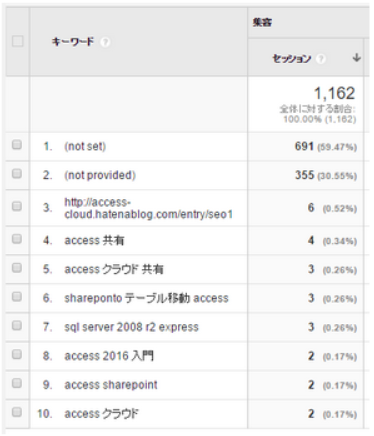This screenshot has height=436, width=374.
Task: Click help icon next to セッション header
Action: [x=321, y=59]
